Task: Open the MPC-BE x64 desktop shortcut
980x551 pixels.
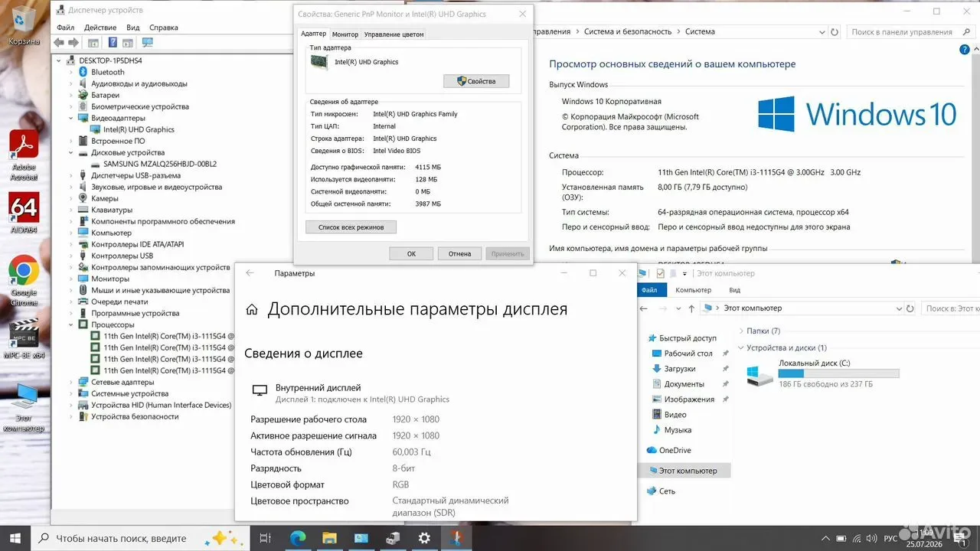Action: coord(24,337)
